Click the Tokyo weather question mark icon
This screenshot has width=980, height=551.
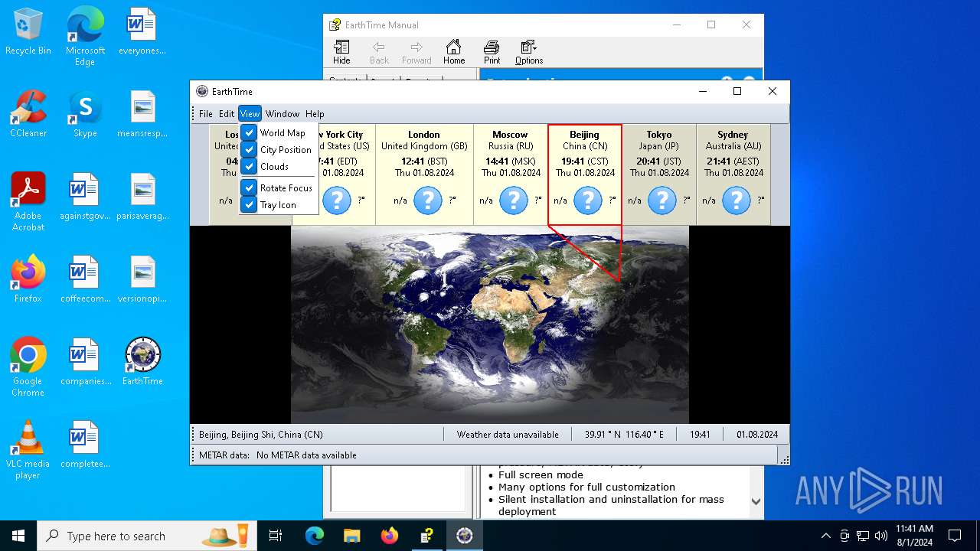[x=662, y=201]
